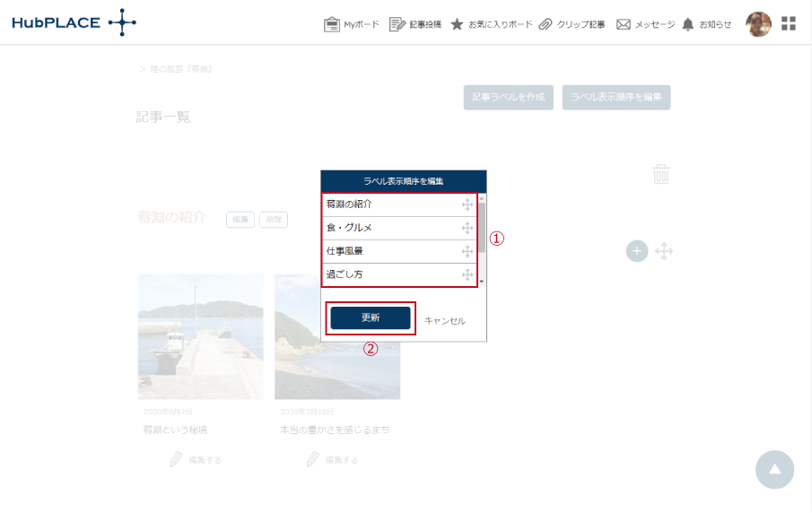
Task: Select 仕事風景 label row text
Action: (x=345, y=251)
